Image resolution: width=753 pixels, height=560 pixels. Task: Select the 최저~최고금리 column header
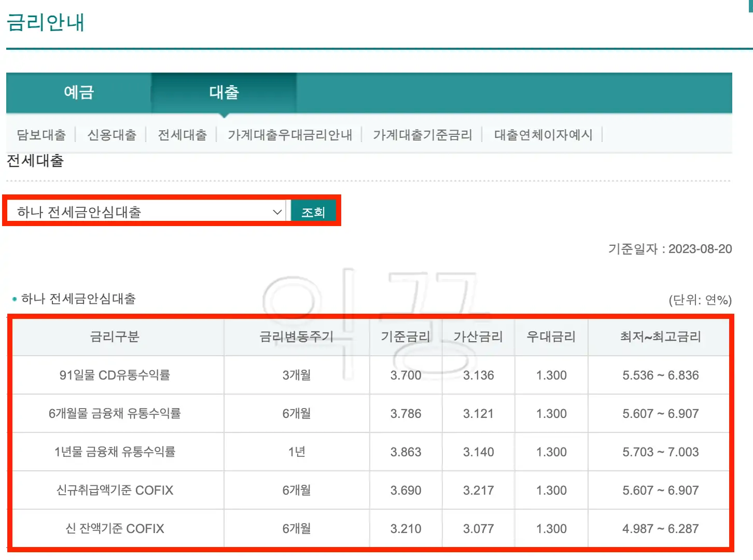point(659,337)
